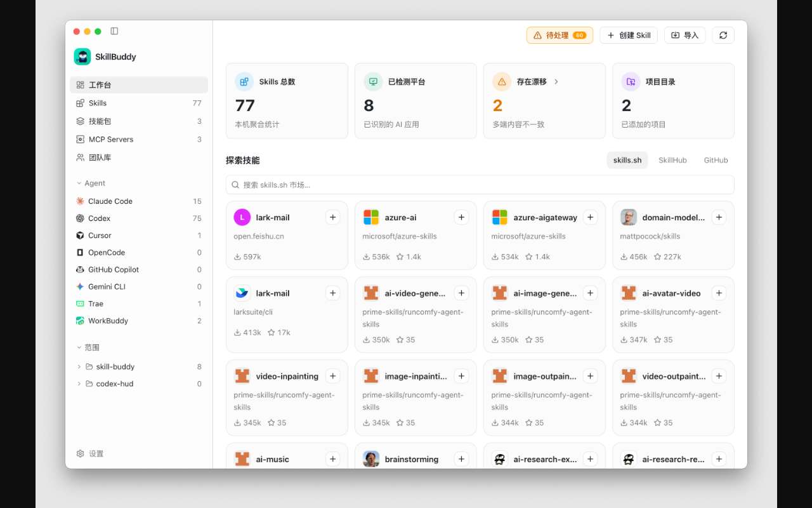Add ai-research-re skill

(719, 458)
